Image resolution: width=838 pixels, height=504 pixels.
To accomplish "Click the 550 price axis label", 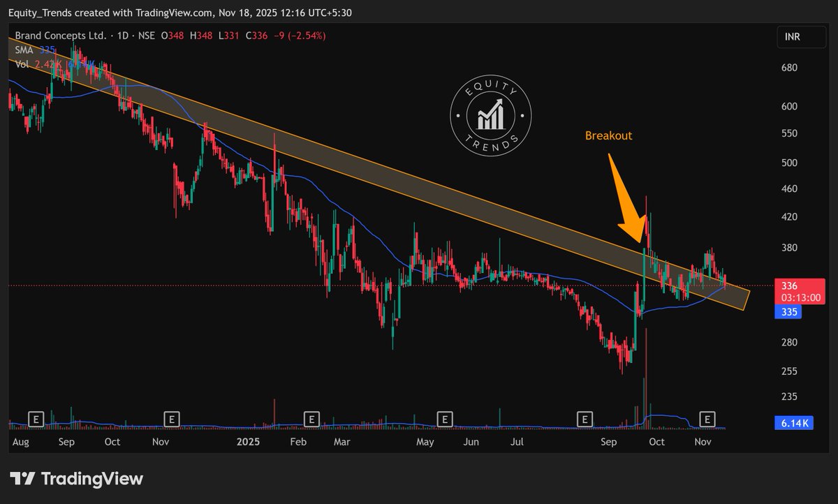I will click(x=789, y=133).
